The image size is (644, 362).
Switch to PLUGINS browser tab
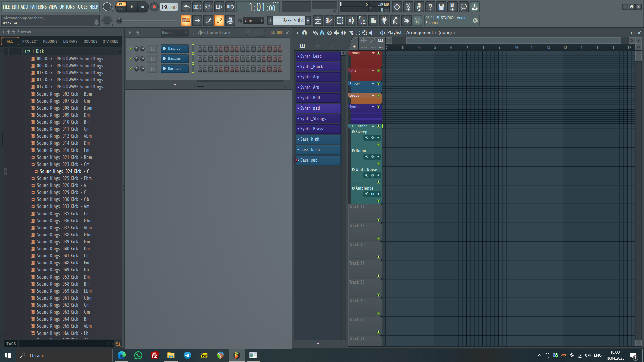[x=50, y=41]
